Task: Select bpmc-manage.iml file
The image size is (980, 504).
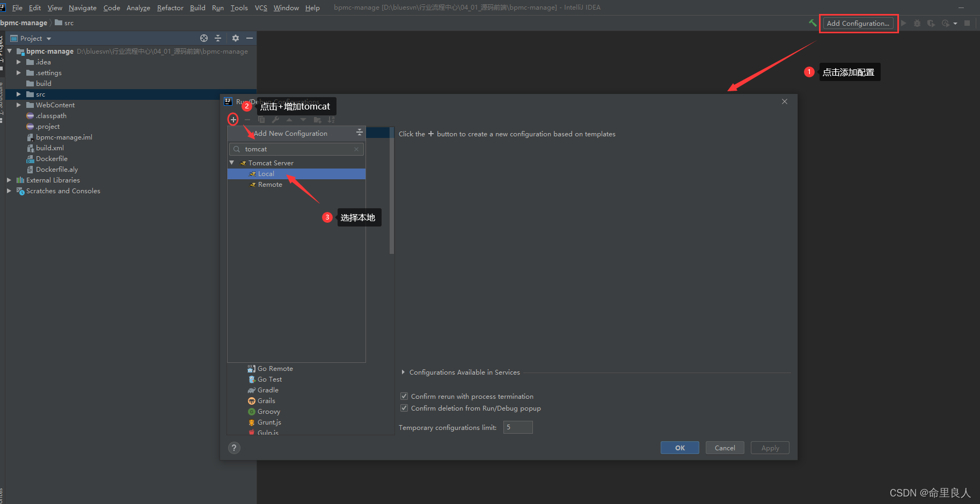Action: 64,137
